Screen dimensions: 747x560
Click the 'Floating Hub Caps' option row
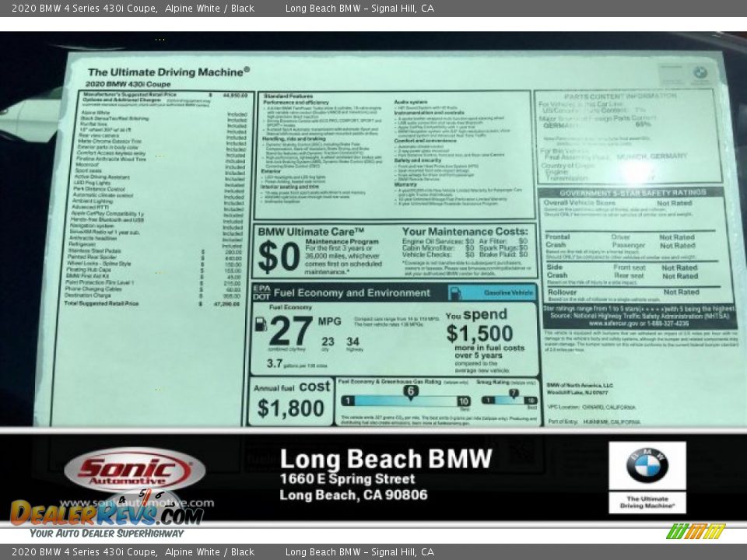pyautogui.click(x=154, y=270)
